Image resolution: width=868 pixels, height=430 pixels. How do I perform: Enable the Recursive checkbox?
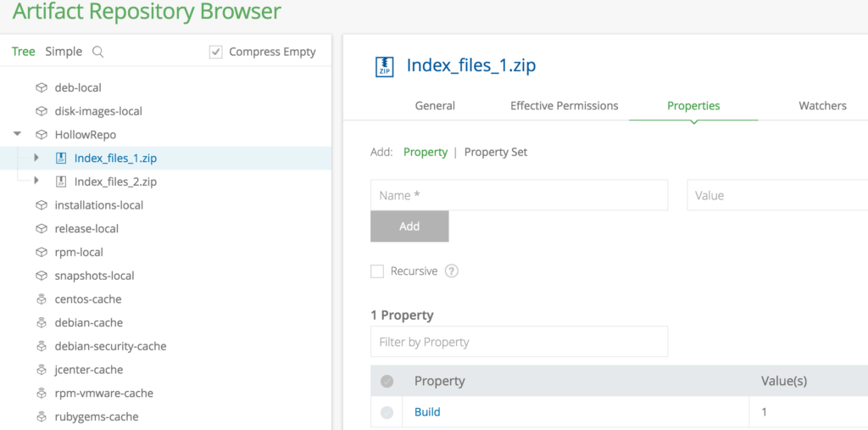tap(377, 271)
